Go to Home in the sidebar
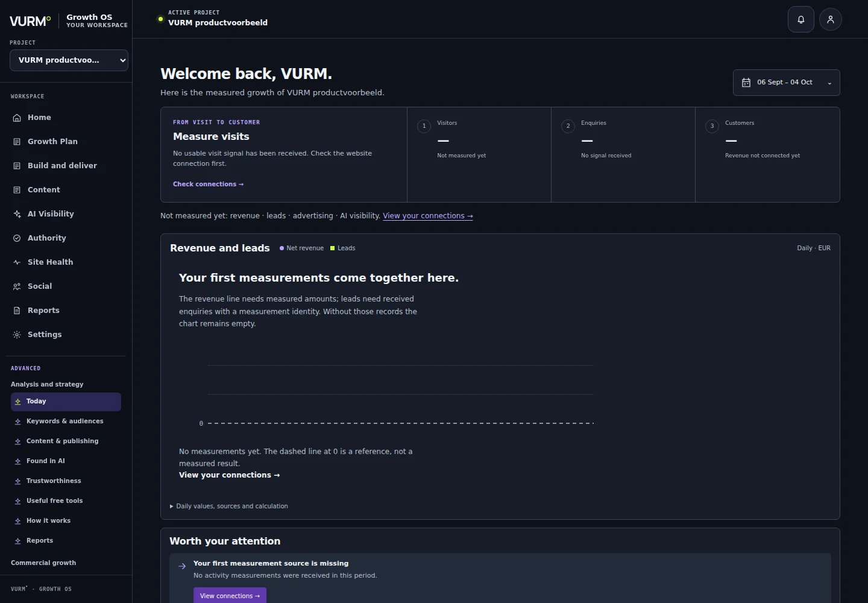Viewport: 868px width, 603px height. tap(66, 118)
